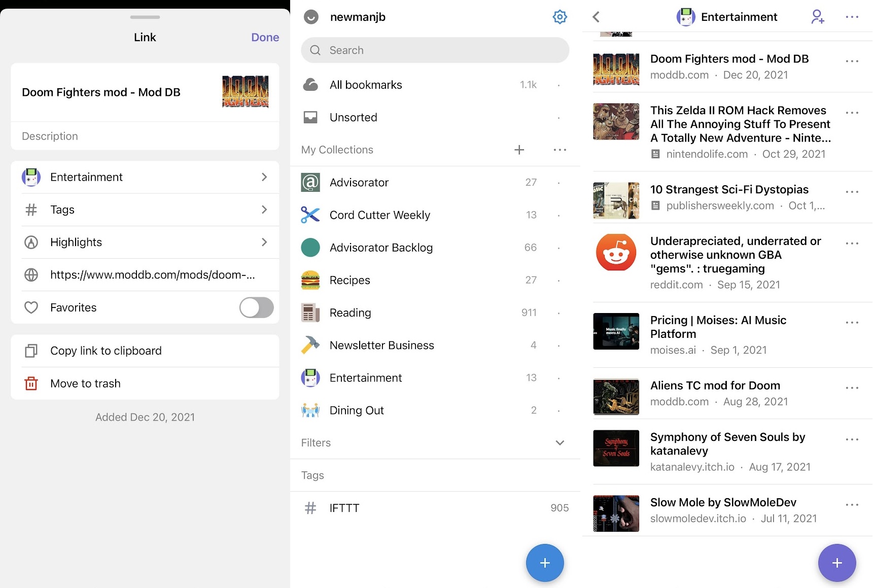Select the Advisorator collection @ icon
The image size is (873, 588).
[x=310, y=182]
